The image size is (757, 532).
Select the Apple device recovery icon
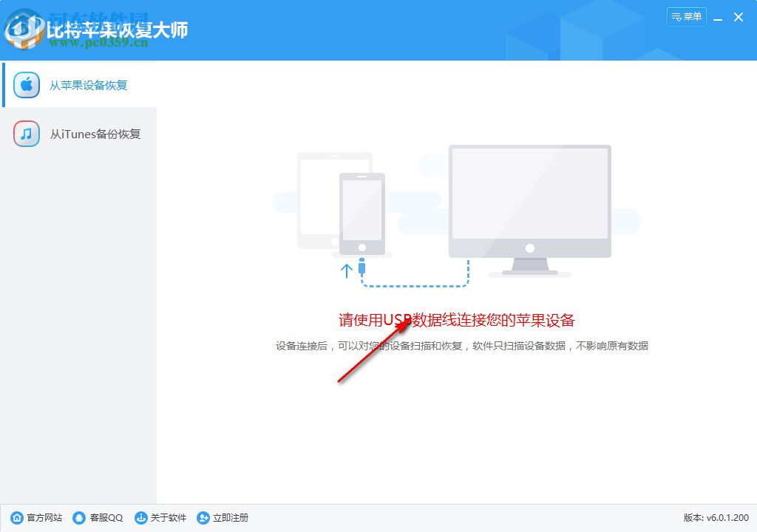click(27, 85)
